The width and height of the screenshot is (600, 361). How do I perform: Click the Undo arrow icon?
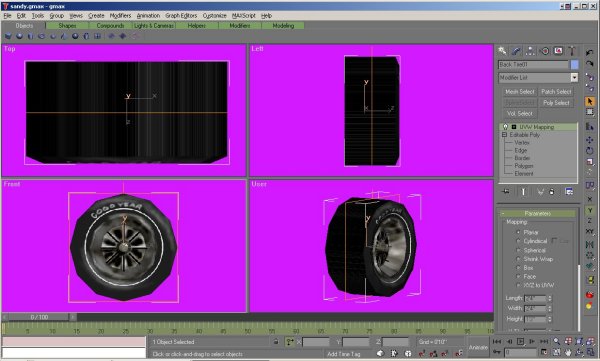tap(590, 52)
